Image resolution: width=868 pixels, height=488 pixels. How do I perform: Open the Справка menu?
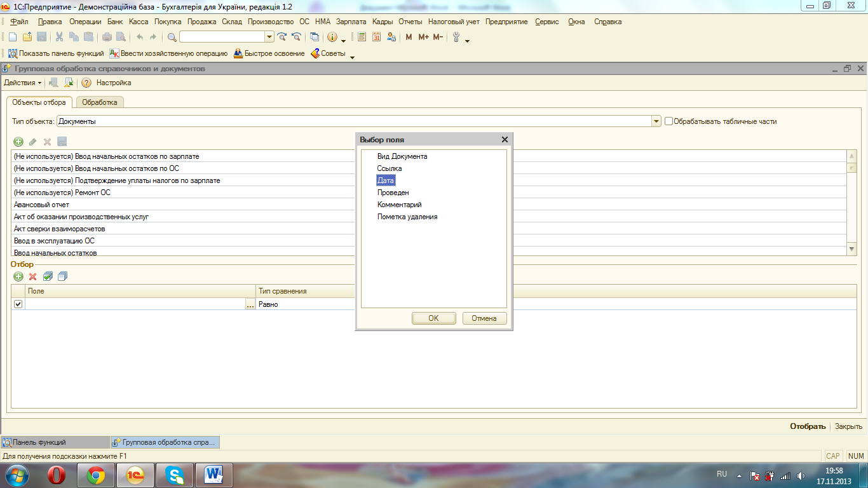(608, 22)
